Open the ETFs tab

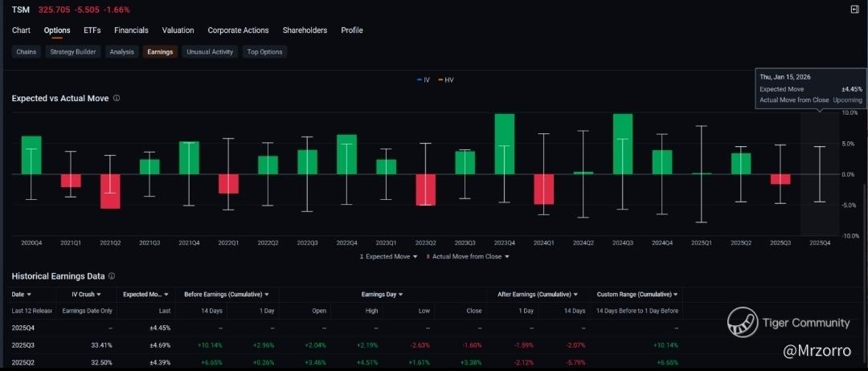click(x=92, y=31)
